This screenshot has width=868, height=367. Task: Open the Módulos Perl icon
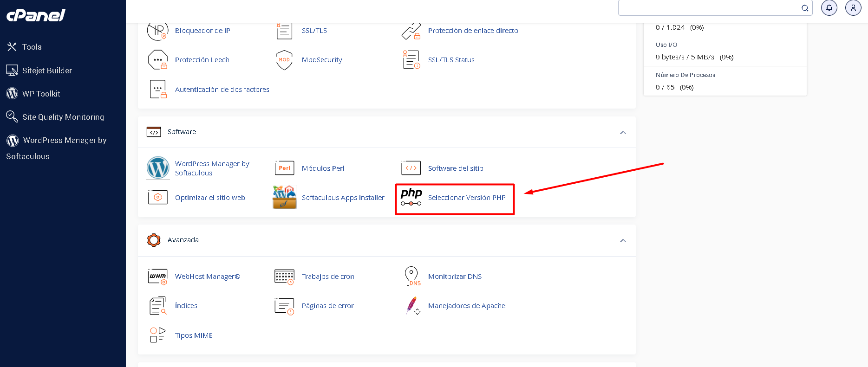(x=284, y=168)
